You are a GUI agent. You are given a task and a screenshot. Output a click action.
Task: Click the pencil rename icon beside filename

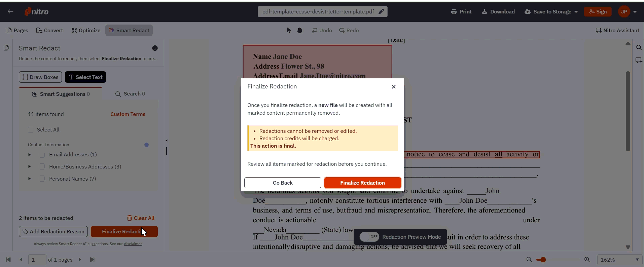(381, 11)
